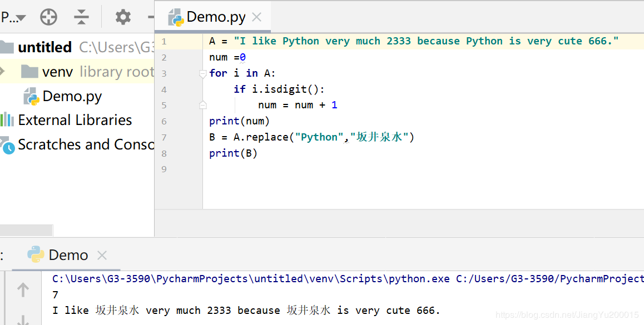Screen dimensions: 644x325
Task: Collapse the for loop using line 3 fold marker
Action: [x=202, y=73]
